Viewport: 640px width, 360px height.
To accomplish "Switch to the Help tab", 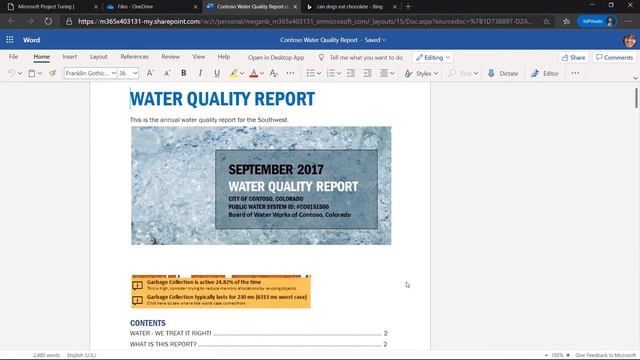I will 224,57.
